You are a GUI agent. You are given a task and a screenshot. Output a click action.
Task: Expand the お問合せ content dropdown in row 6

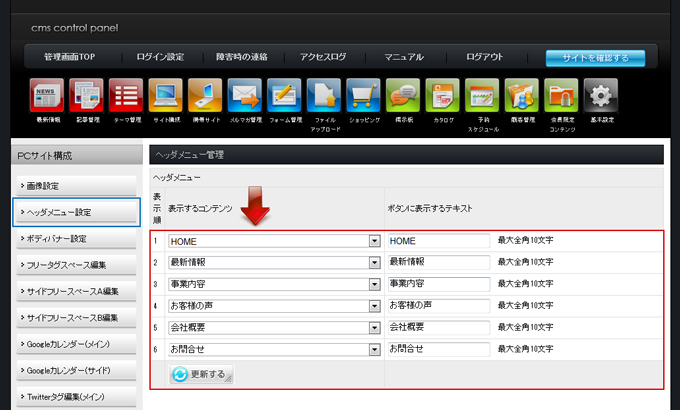[375, 349]
